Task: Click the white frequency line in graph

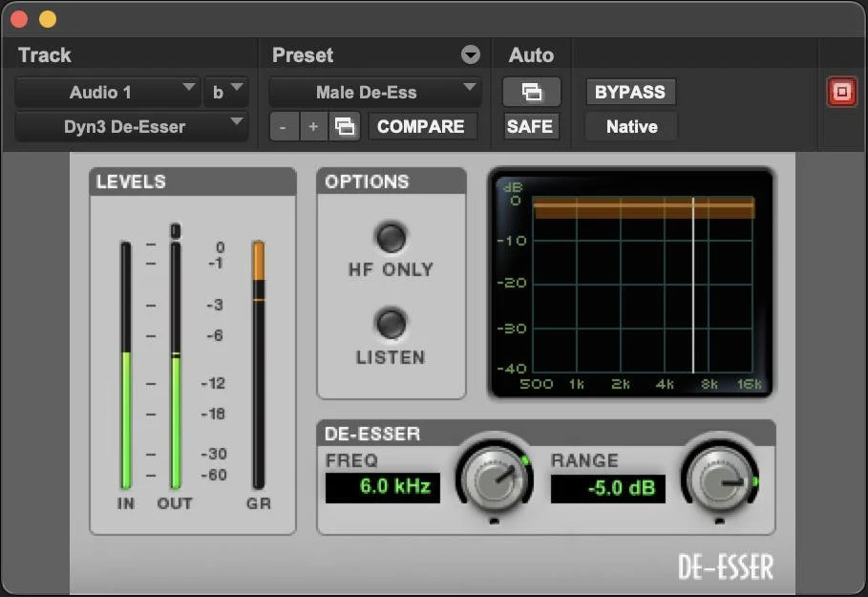Action: pyautogui.click(x=692, y=286)
